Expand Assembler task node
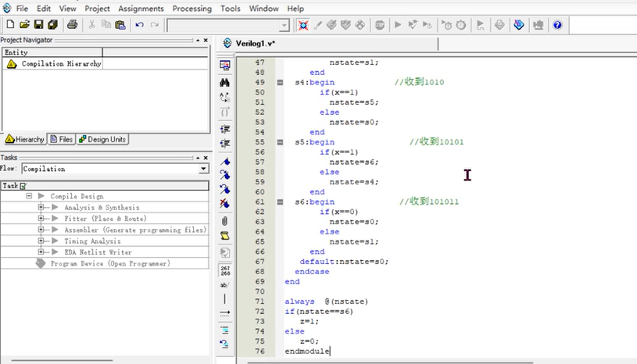This screenshot has height=364, width=637. pos(41,230)
